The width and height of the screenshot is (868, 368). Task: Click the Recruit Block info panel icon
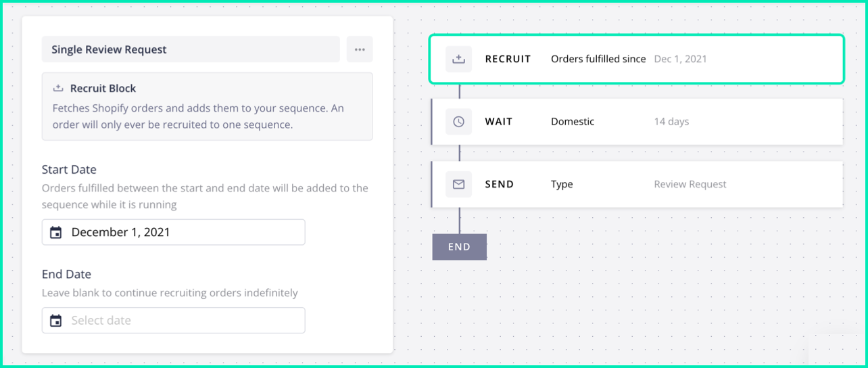pos(58,89)
